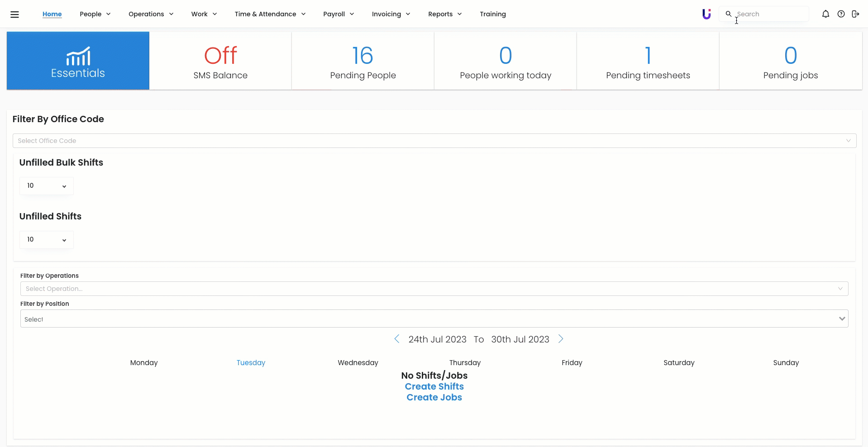Expand the Select Office Code dropdown
Screen dimensions: 868x447
(434, 141)
